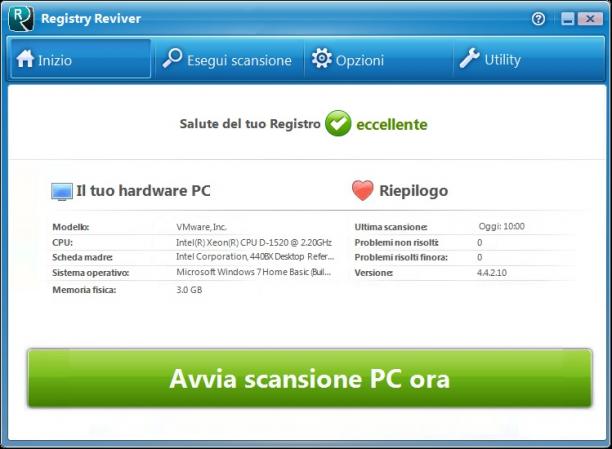Start scan with 'Avvia scansione PC ora'

pos(310,378)
